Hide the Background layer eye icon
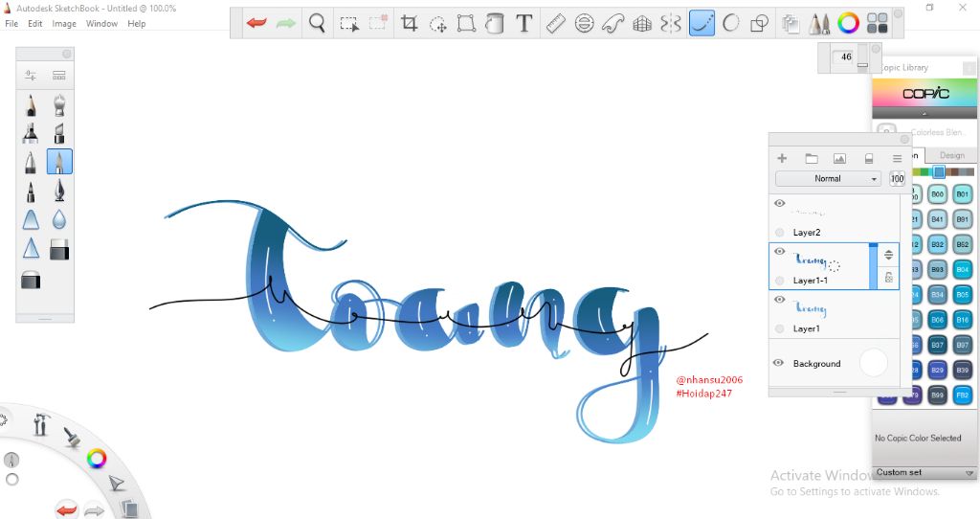Screen dimensions: 980x519 click(779, 363)
